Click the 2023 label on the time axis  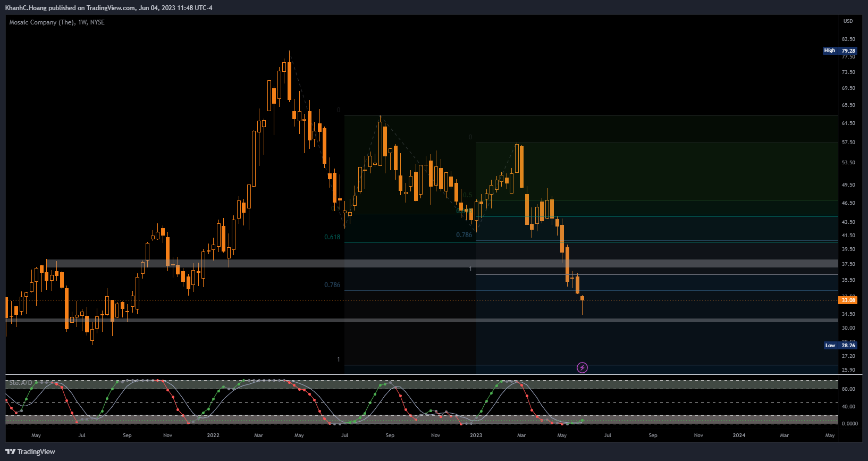[x=476, y=435]
